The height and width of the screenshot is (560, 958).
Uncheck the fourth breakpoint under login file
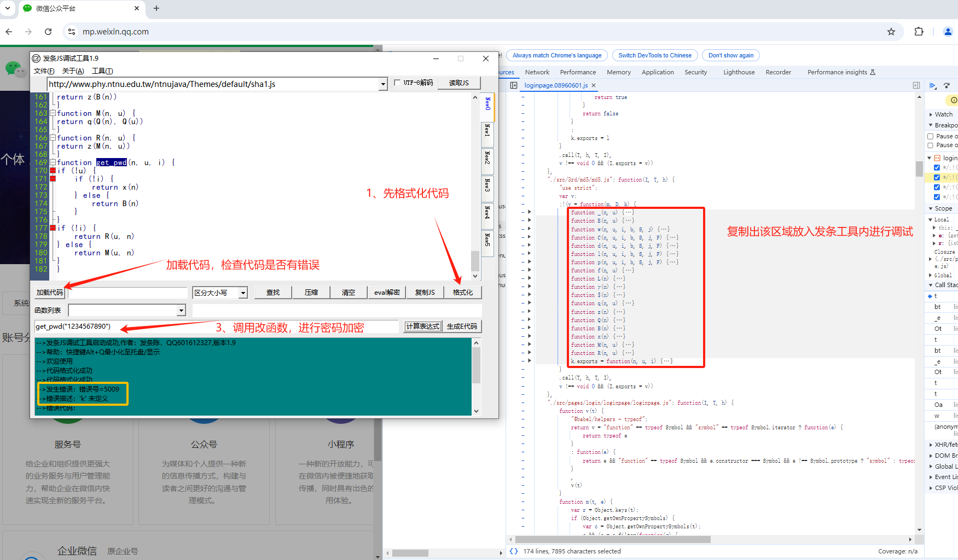(x=937, y=197)
